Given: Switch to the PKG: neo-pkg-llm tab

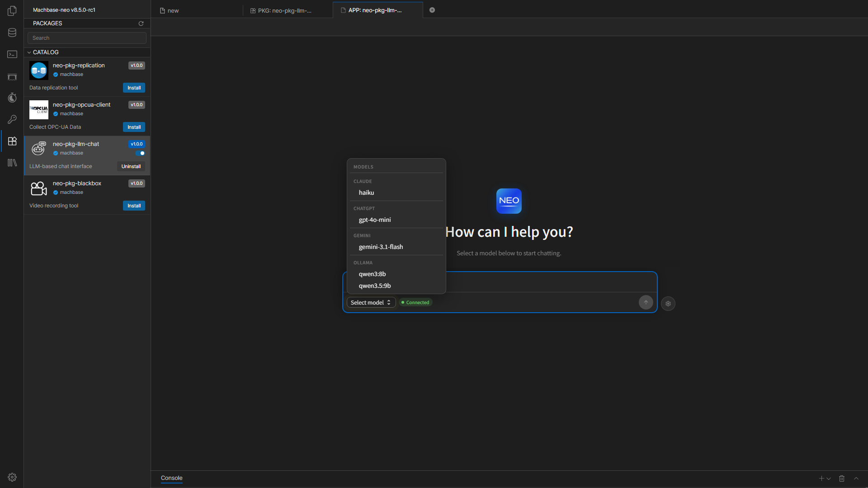Looking at the screenshot, I should point(288,10).
